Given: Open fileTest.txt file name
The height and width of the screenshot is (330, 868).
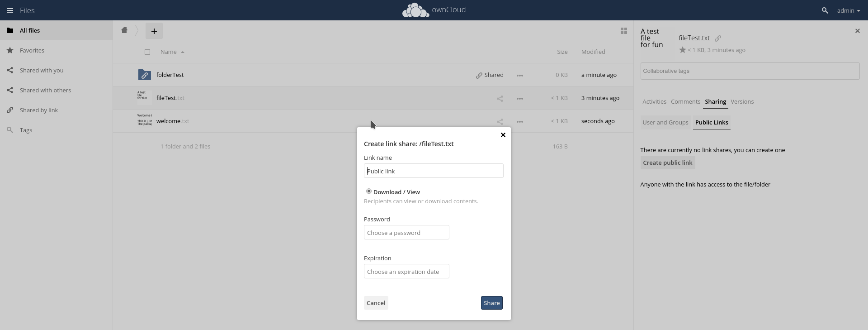Looking at the screenshot, I should [x=170, y=98].
